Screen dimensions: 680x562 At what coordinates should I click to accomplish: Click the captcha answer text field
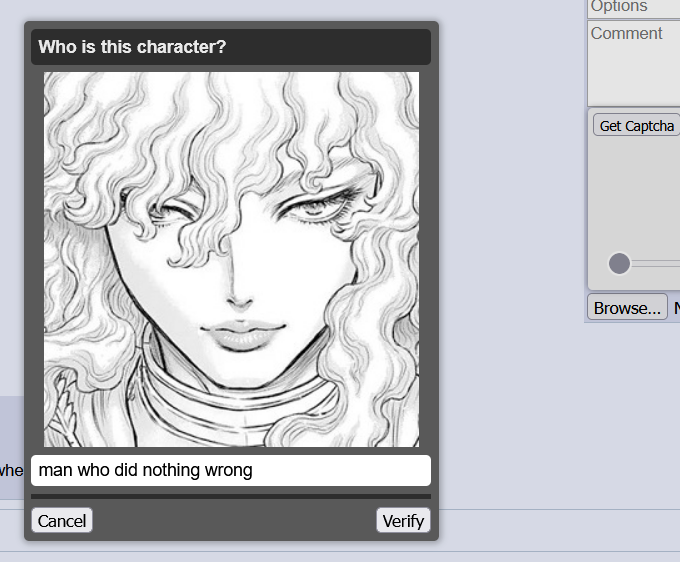click(x=231, y=471)
